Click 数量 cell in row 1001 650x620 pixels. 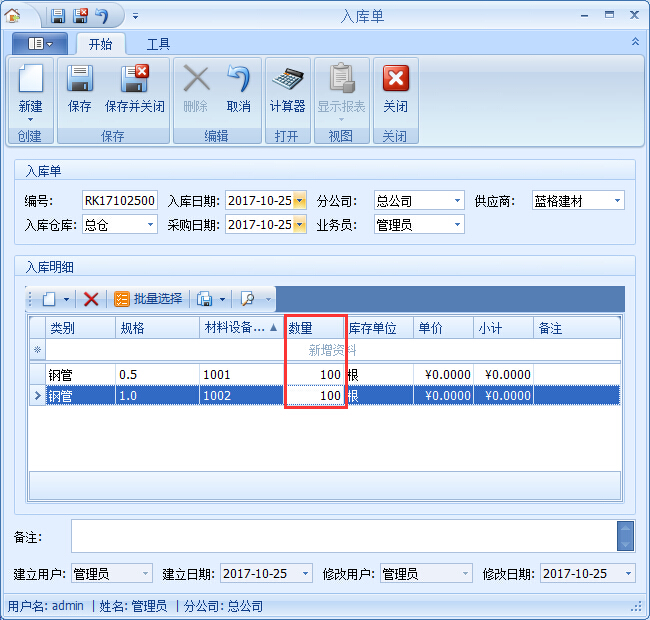[315, 375]
